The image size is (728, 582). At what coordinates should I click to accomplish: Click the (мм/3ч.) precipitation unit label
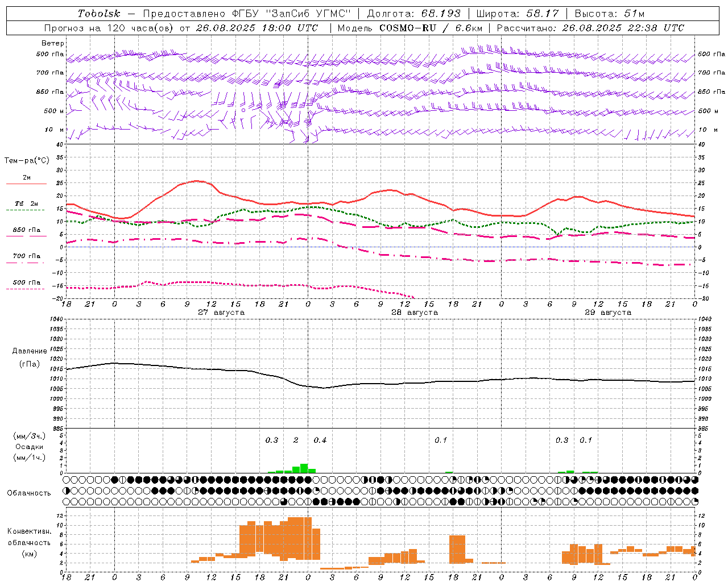[30, 436]
